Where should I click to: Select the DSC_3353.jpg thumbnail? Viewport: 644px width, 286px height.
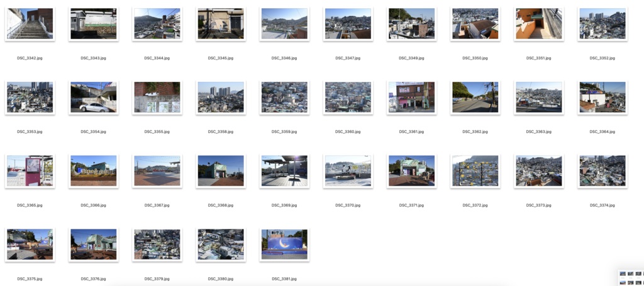point(30,97)
